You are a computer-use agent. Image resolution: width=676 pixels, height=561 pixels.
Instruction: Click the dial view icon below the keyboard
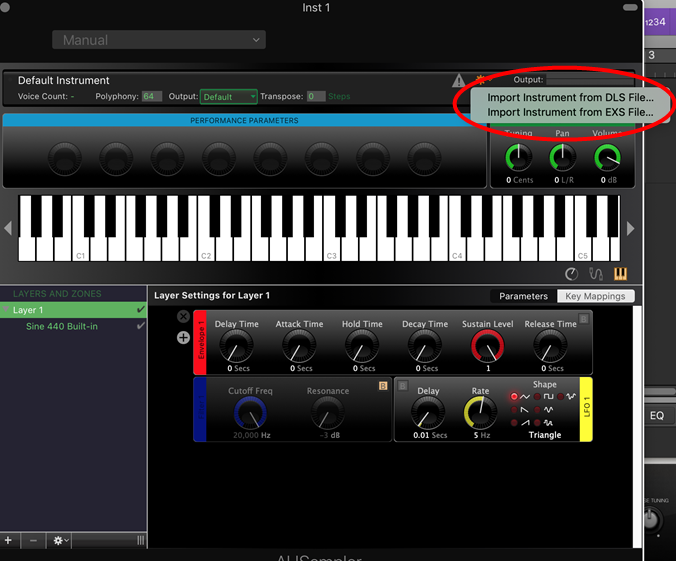[571, 274]
